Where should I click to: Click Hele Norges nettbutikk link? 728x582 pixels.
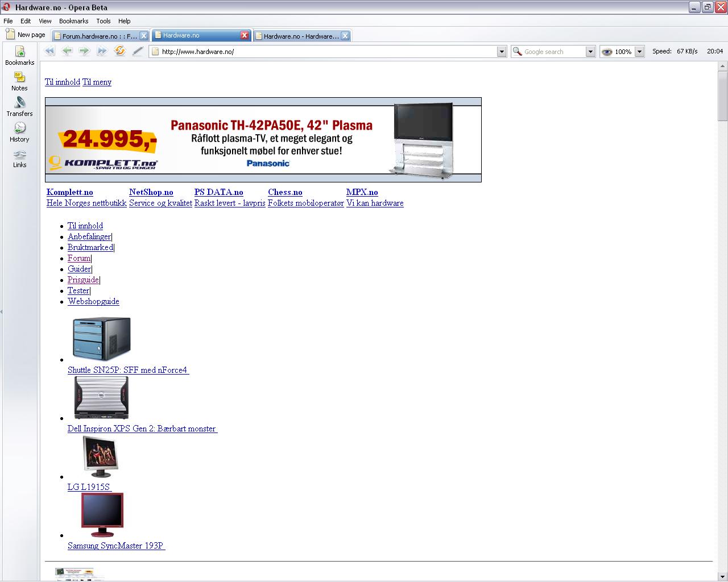tap(86, 203)
